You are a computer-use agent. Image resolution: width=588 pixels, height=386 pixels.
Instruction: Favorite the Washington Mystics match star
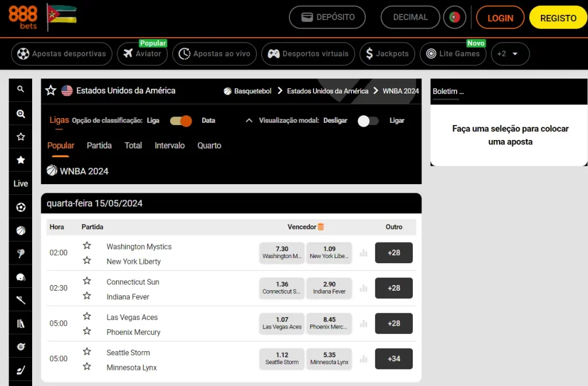point(87,245)
